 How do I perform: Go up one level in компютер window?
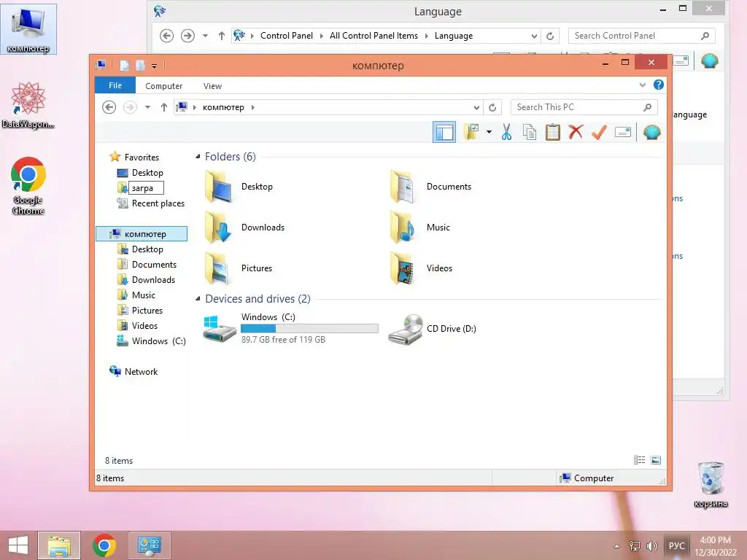coord(164,107)
